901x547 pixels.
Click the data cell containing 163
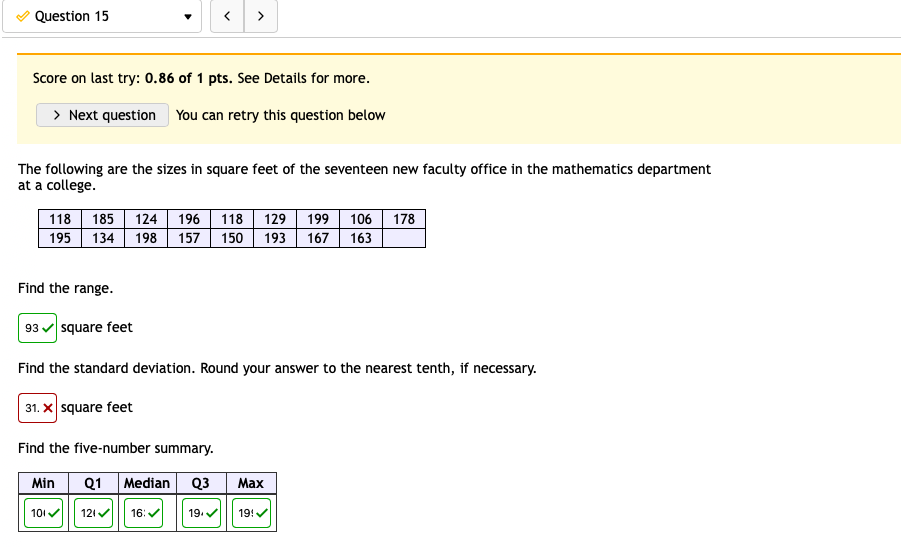361,238
